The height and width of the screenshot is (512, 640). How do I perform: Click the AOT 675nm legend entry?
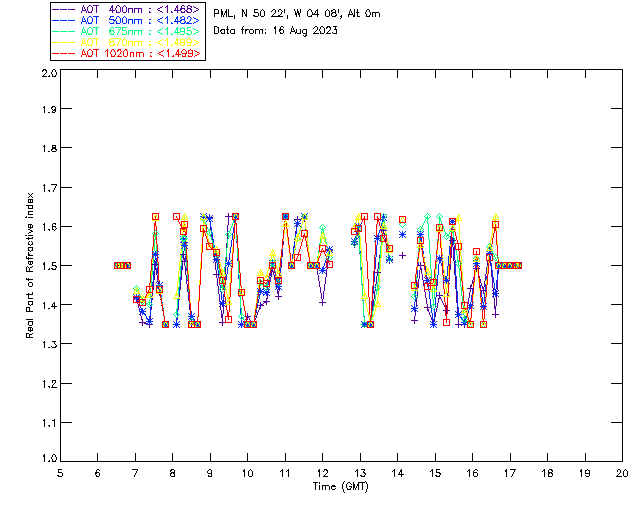[x=126, y=31]
